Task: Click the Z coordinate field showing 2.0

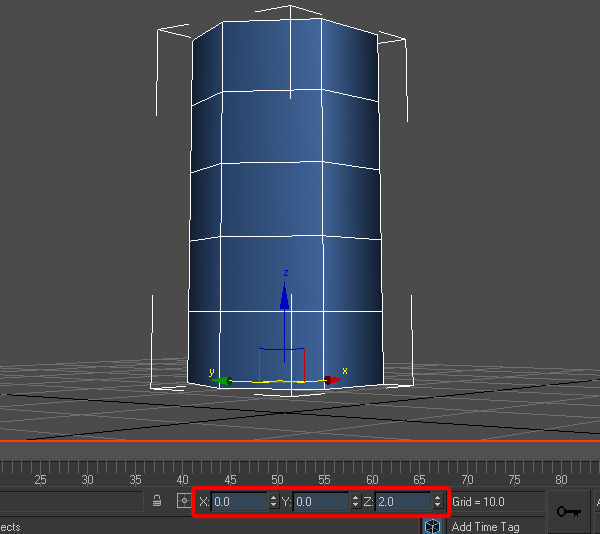Action: click(x=404, y=501)
